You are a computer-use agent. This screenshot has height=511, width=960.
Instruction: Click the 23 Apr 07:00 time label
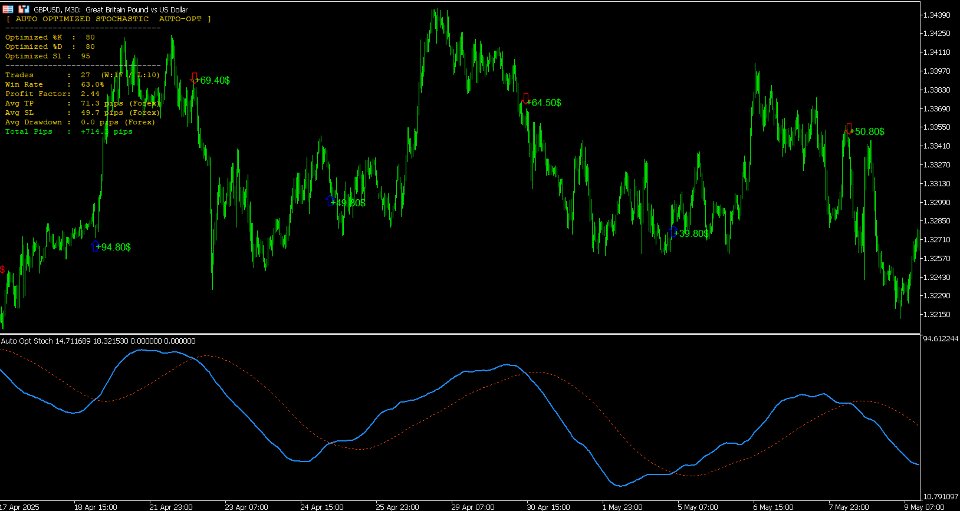[248, 507]
